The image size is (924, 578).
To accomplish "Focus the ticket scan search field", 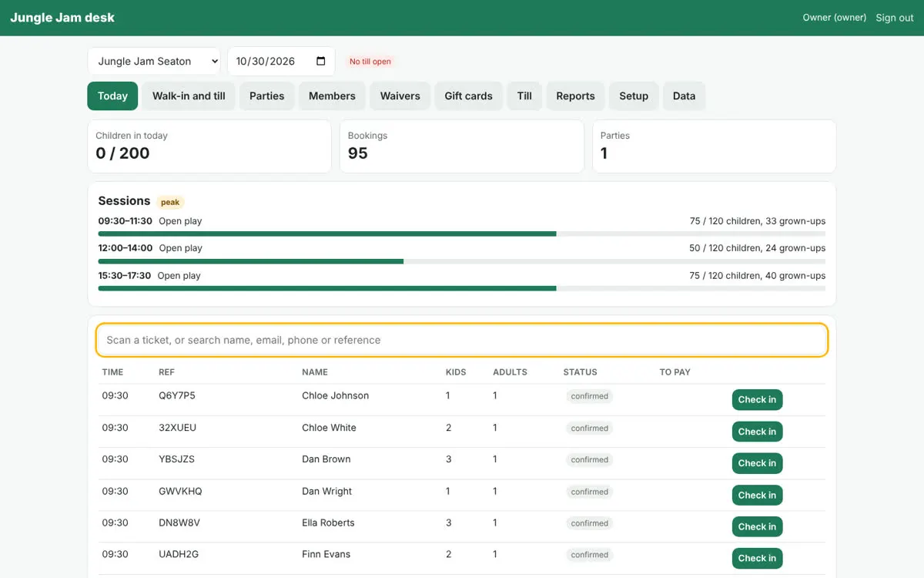I will [x=462, y=340].
